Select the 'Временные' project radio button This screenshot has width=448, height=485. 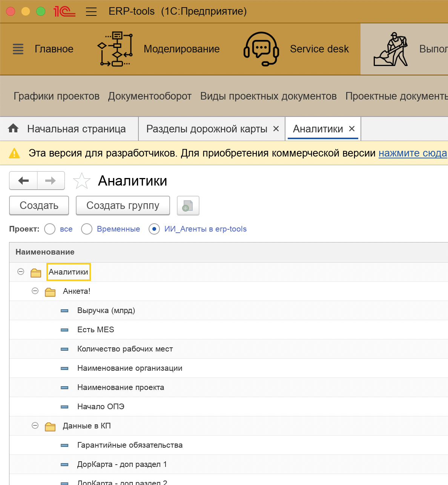tap(87, 229)
